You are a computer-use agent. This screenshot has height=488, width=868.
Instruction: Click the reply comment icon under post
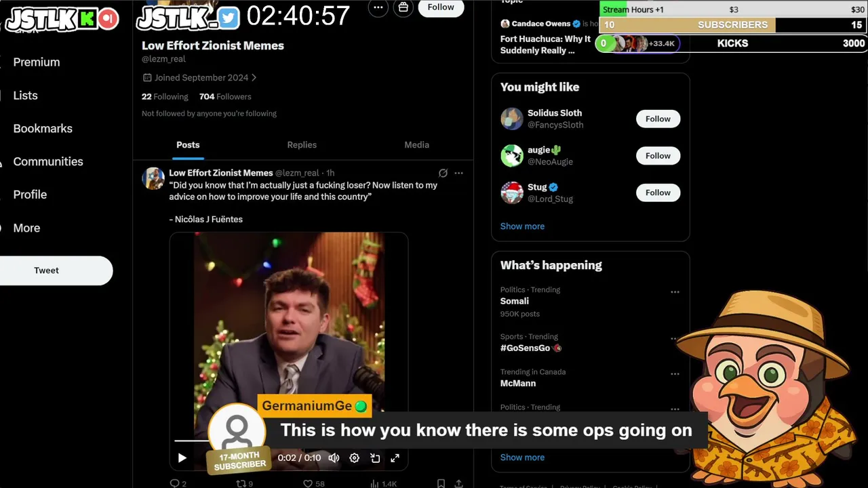[174, 483]
